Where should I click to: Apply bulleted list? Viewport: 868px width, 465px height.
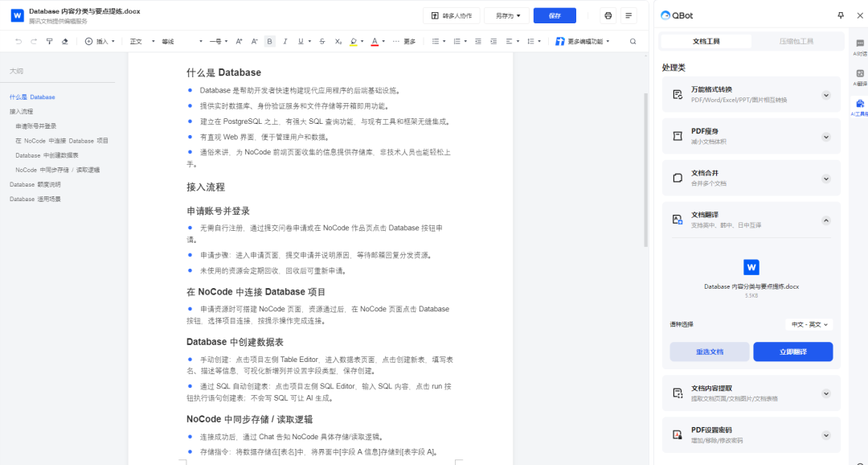tap(436, 41)
